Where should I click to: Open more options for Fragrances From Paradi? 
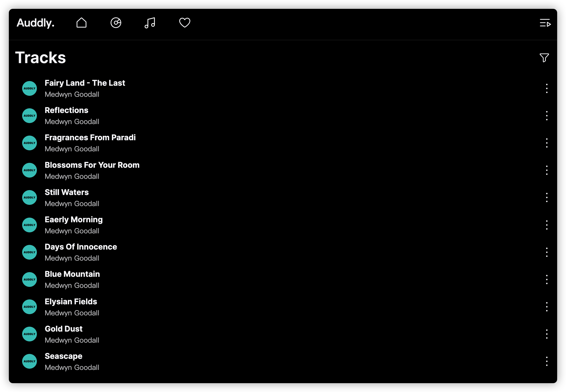547,143
